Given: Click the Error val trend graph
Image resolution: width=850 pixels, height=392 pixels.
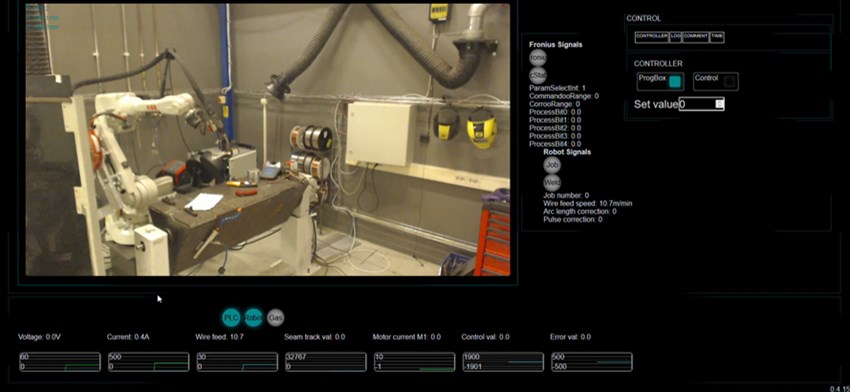Looking at the screenshot, I should click(591, 362).
